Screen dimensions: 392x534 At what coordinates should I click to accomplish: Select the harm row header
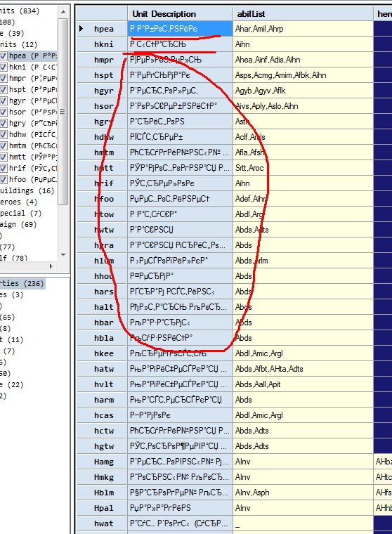pos(102,400)
